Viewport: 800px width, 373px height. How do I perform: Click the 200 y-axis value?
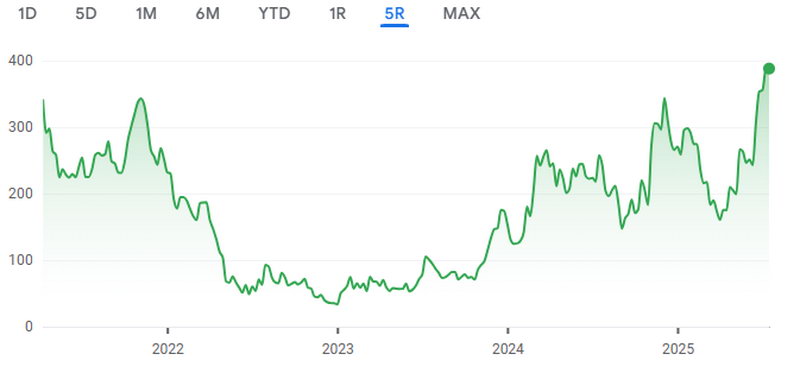[21, 193]
